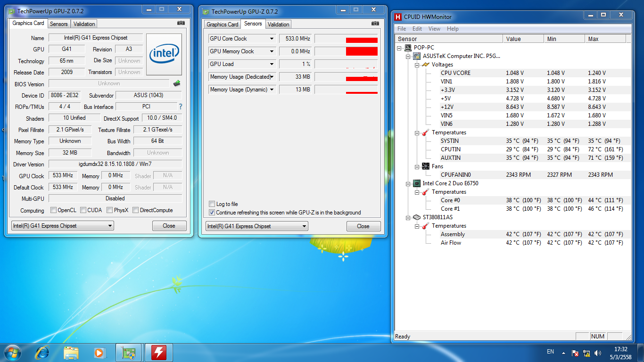644x362 pixels.
Task: Open Windows Explorer from the taskbar
Action: pyautogui.click(x=71, y=353)
